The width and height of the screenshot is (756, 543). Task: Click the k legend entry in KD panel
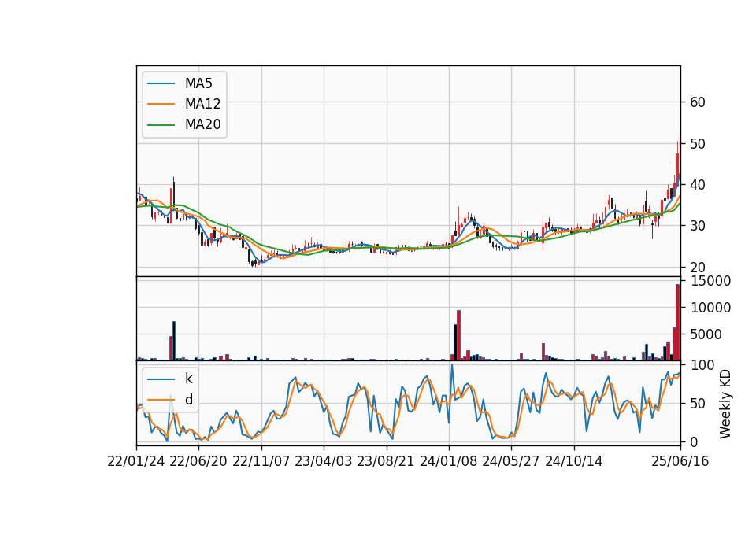pos(170,379)
